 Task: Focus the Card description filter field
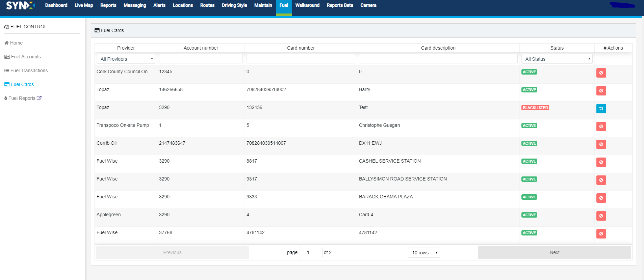point(438,59)
